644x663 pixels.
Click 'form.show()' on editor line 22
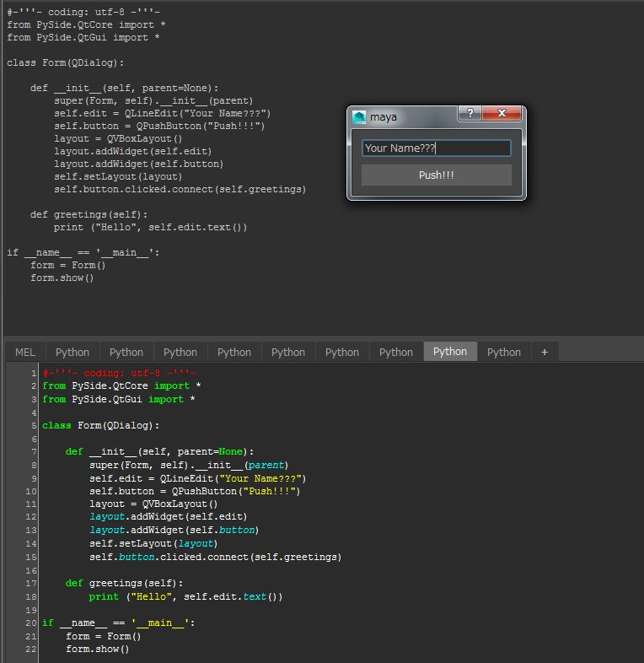[98, 649]
